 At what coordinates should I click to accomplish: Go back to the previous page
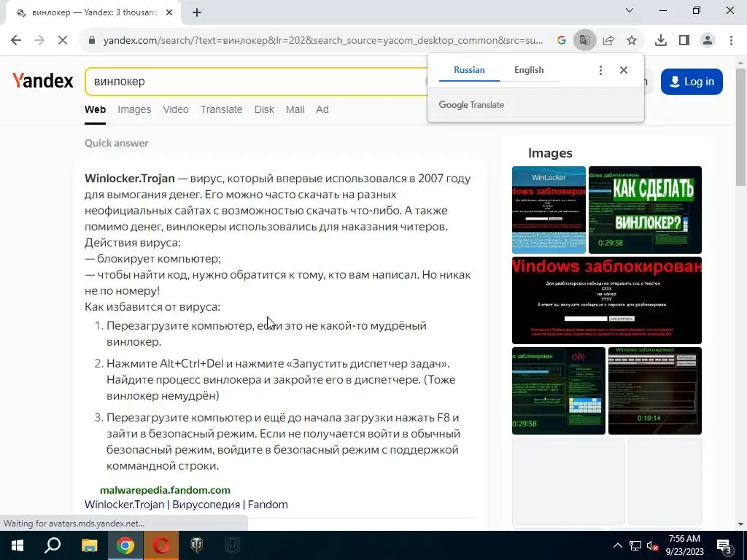tap(16, 41)
